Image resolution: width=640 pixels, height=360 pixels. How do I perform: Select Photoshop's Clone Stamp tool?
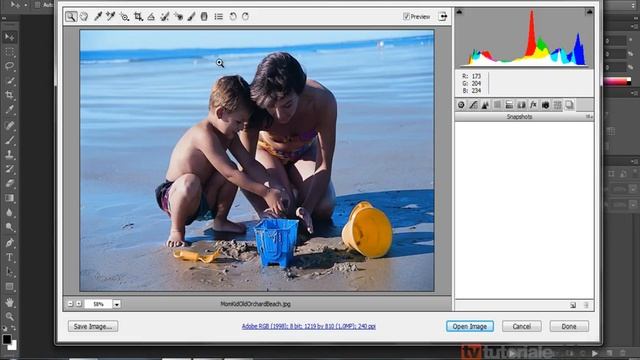point(10,155)
